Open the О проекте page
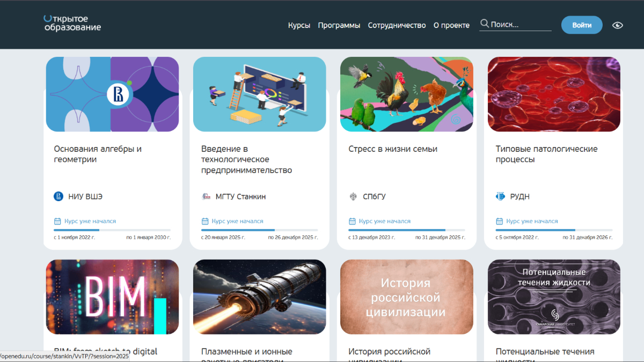 coord(451,25)
